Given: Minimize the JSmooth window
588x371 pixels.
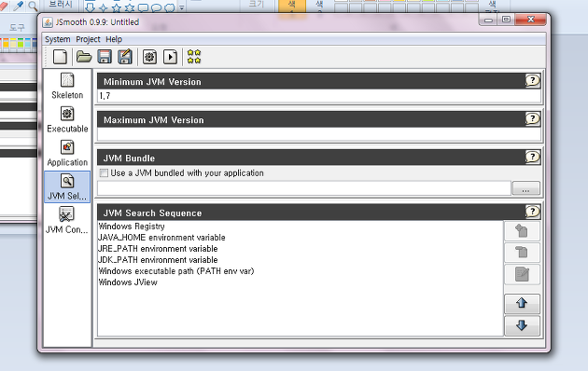Looking at the screenshot, I should pyautogui.click(x=488, y=20).
